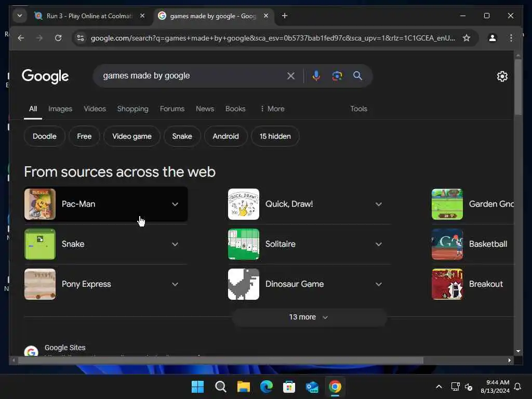This screenshot has width=532, height=399.
Task: Apply the Snake filter chip
Action: (182, 137)
